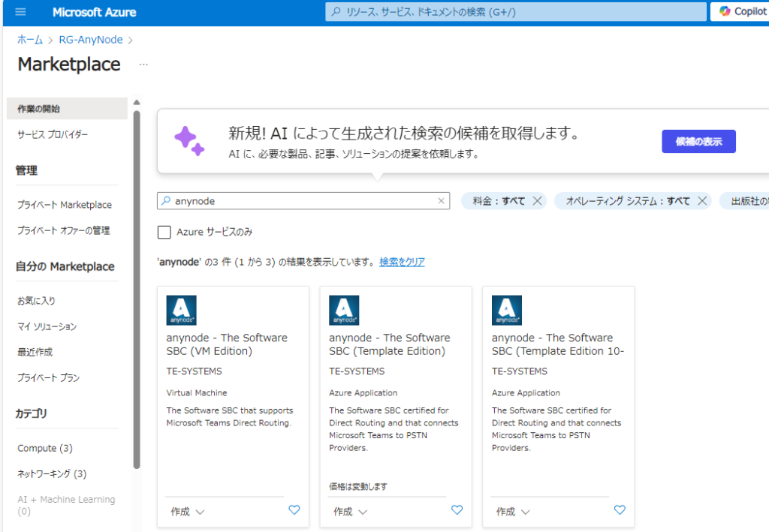Expand 作成 dropdown on VM Edition card

pos(187,512)
